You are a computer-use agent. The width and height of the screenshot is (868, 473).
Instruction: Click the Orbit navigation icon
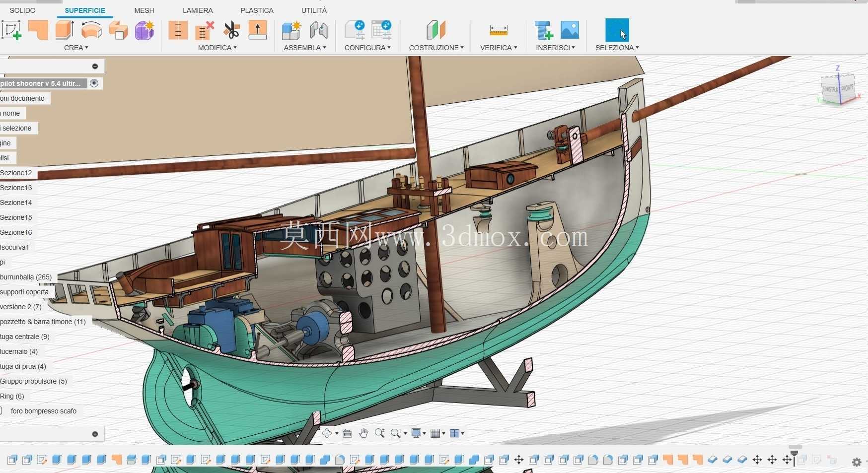(327, 433)
